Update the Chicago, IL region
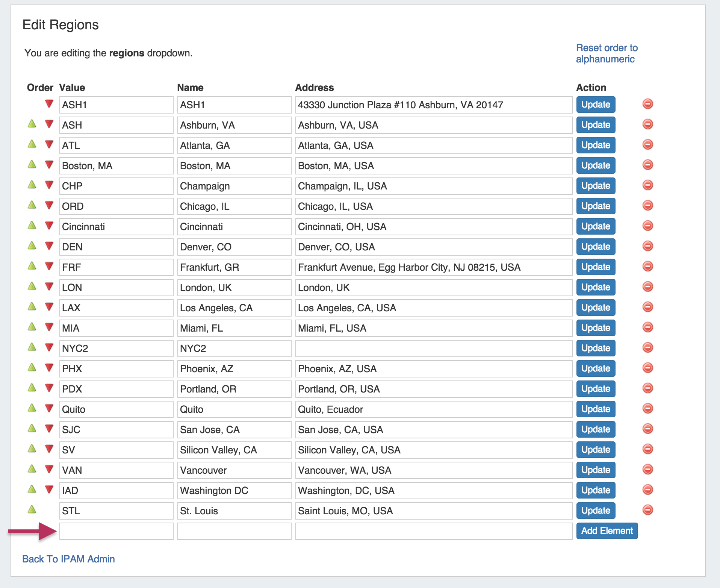This screenshot has height=588, width=720. (596, 206)
